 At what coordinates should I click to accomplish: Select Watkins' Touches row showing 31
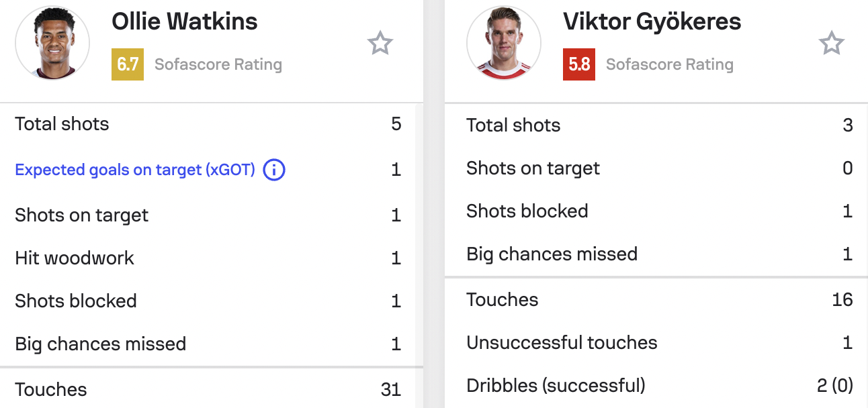click(x=208, y=389)
